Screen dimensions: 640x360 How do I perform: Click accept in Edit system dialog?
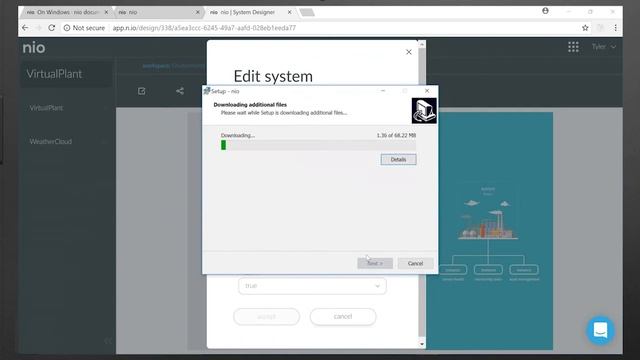coord(267,316)
